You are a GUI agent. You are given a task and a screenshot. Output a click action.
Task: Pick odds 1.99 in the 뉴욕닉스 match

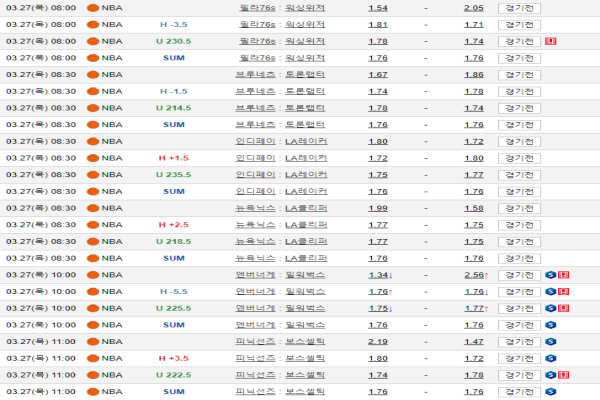coord(378,208)
